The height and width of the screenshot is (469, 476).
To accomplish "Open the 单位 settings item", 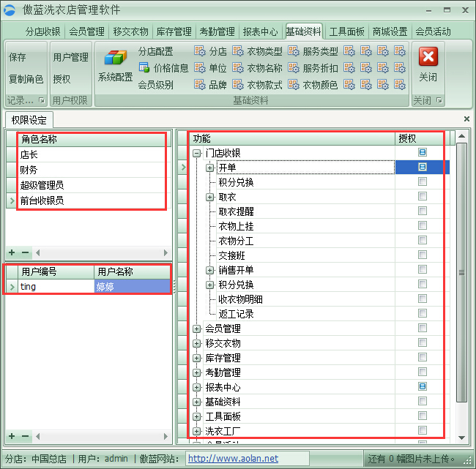I will pyautogui.click(x=211, y=68).
